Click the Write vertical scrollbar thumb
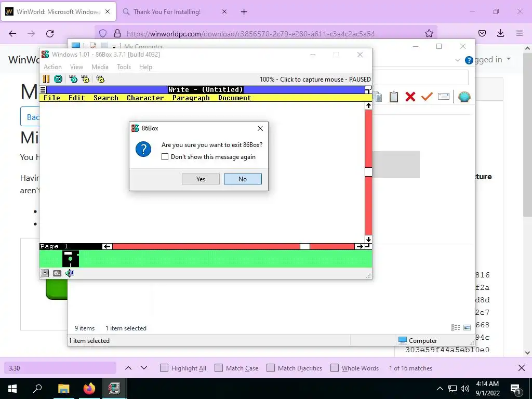Screen dimensions: 532x399 [x=368, y=171]
